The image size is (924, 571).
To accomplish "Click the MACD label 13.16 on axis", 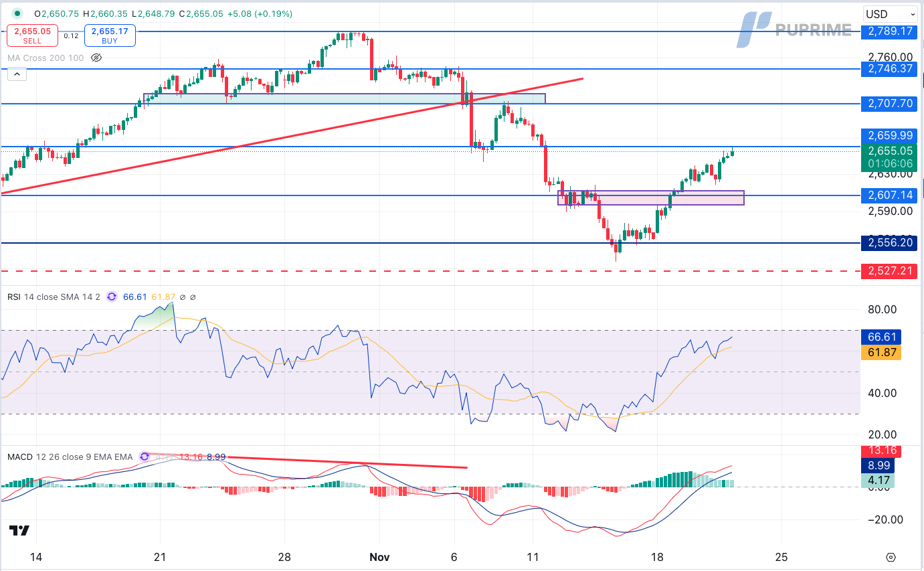I will click(x=881, y=451).
